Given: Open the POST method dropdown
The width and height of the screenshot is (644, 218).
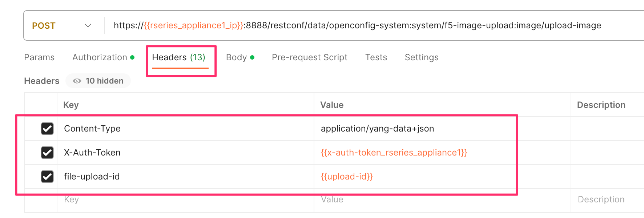Looking at the screenshot, I should click(x=61, y=25).
